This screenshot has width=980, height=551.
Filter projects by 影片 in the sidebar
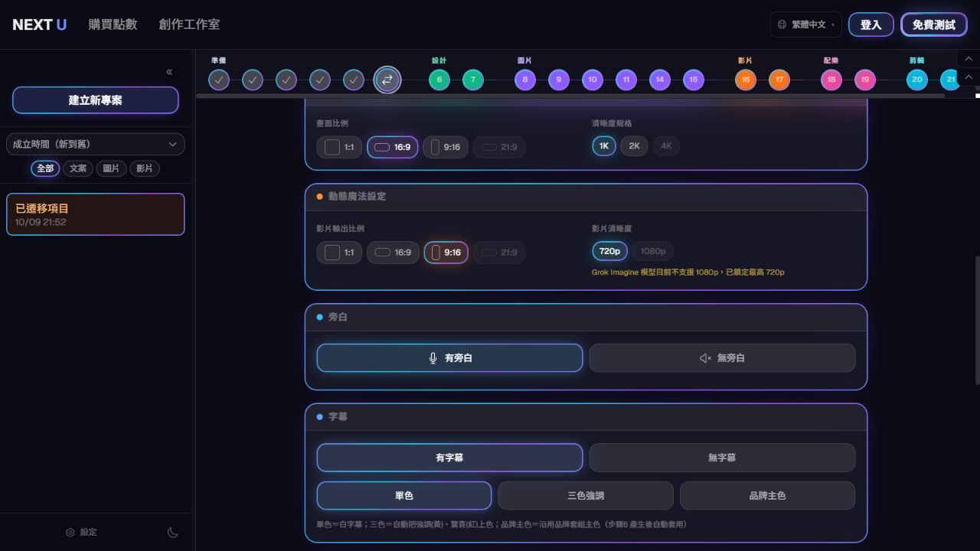pyautogui.click(x=145, y=168)
